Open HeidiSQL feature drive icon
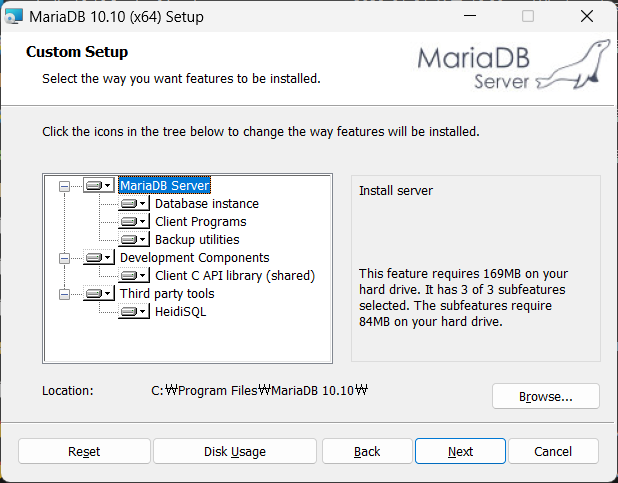 tap(134, 312)
